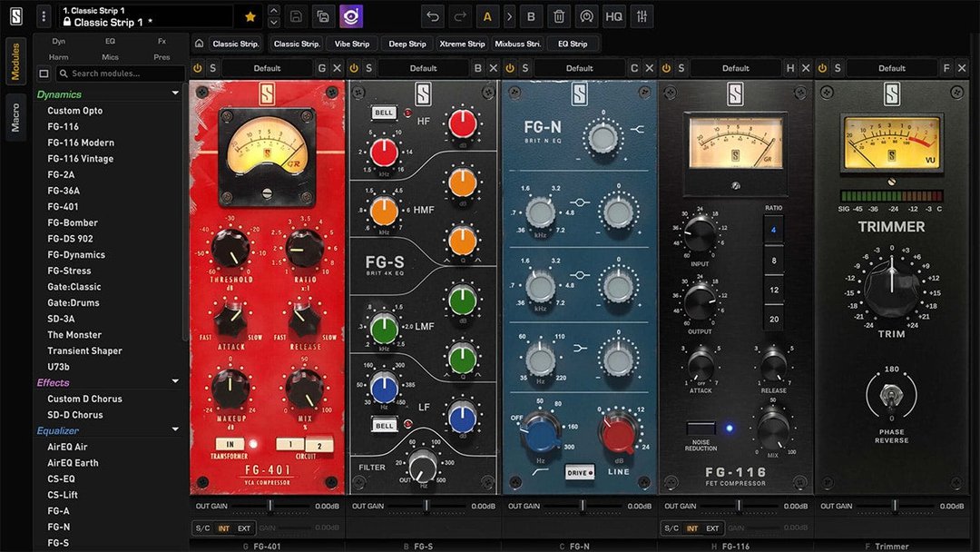The height and width of the screenshot is (552, 980).
Task: Switch to comparison state B
Action: [531, 15]
